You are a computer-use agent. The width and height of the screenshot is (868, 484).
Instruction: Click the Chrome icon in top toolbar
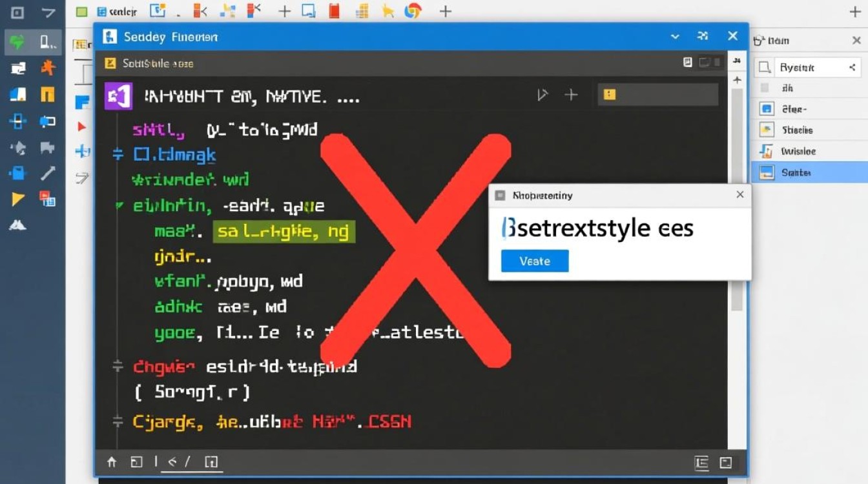[413, 11]
